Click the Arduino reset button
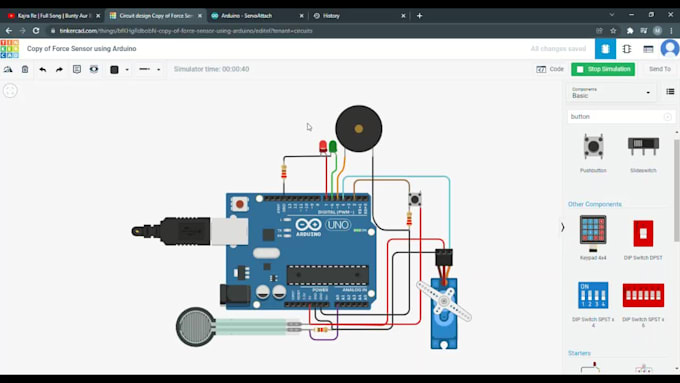The width and height of the screenshot is (680, 383). pyautogui.click(x=240, y=204)
